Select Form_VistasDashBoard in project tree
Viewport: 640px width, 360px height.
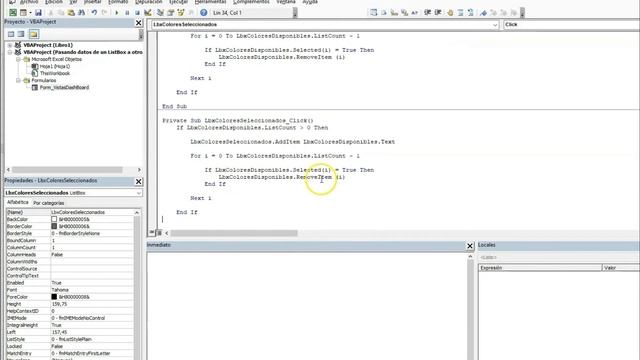[x=64, y=87]
